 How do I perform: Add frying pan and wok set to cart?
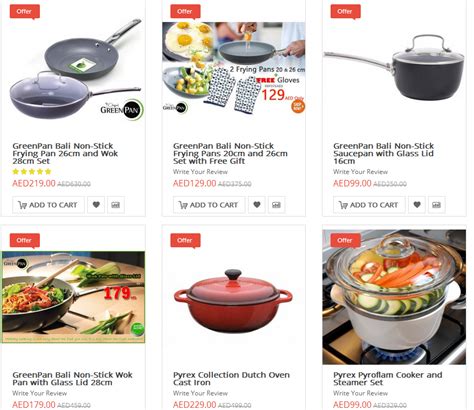(x=48, y=205)
